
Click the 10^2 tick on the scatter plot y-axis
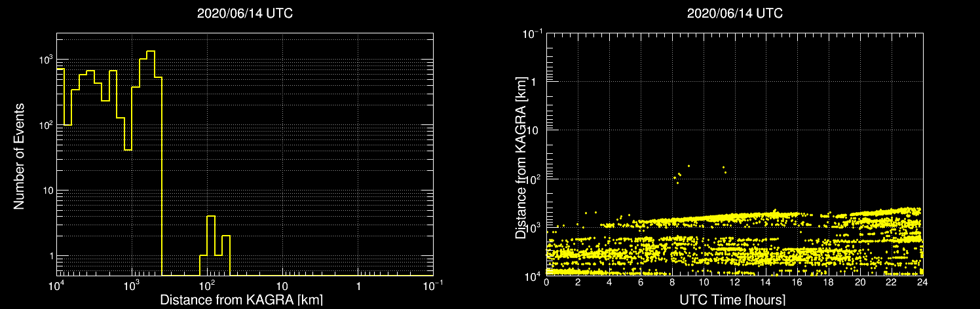point(534,178)
